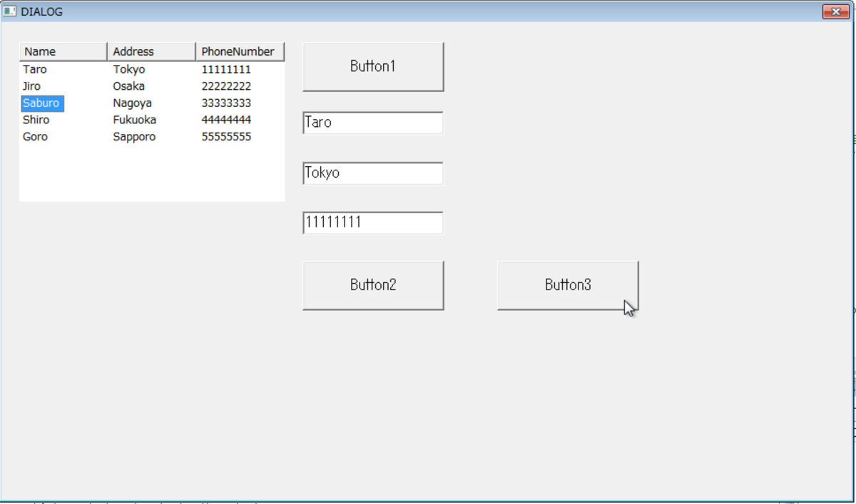Image resolution: width=856 pixels, height=504 pixels.
Task: Click the 11111111 text field
Action: point(373,222)
